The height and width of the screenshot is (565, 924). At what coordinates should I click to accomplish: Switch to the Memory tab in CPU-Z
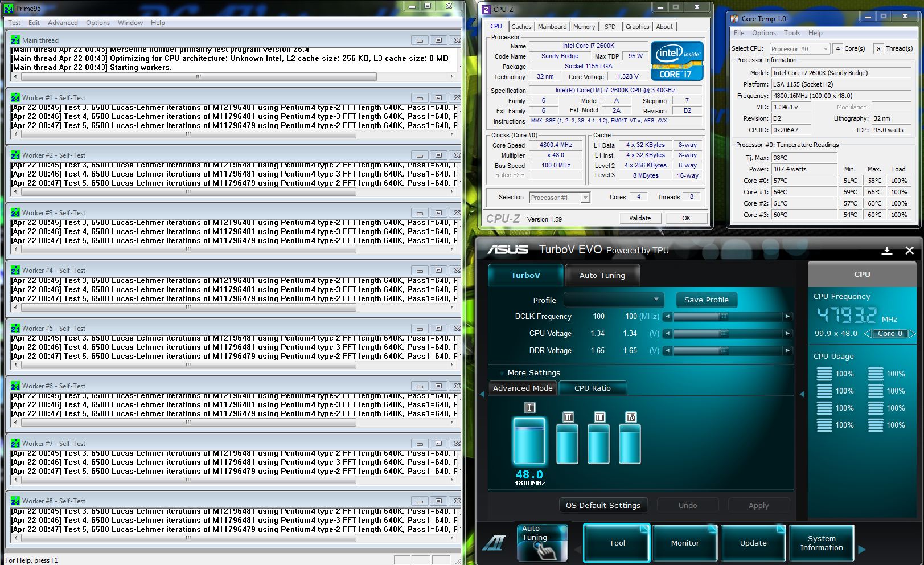tap(584, 27)
